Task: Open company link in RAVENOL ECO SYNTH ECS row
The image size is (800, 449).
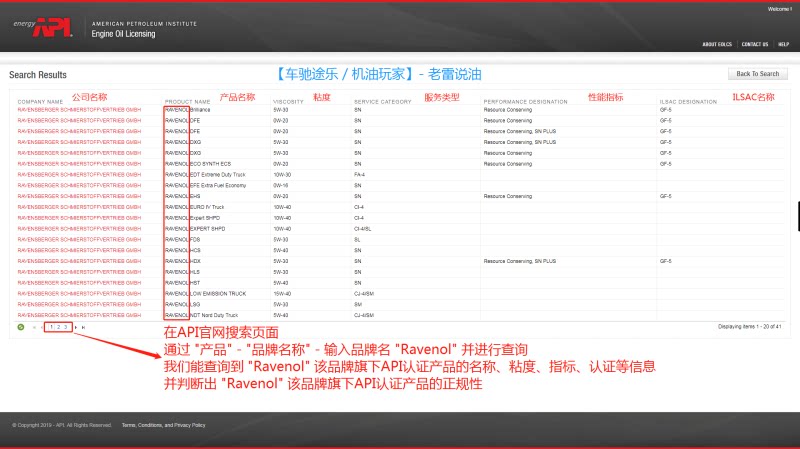Action: click(x=79, y=164)
